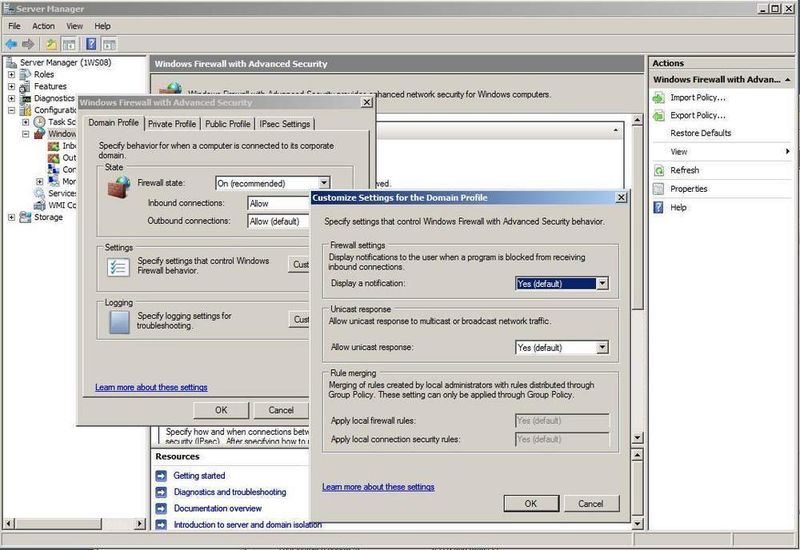The image size is (800, 550).
Task: Click the blue Help toolbar icon
Action: pyautogui.click(x=91, y=44)
